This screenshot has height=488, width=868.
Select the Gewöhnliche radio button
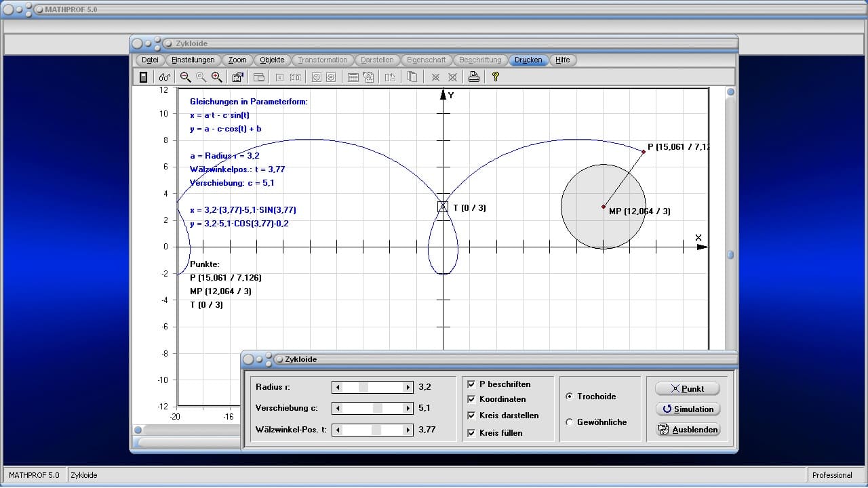(x=570, y=422)
